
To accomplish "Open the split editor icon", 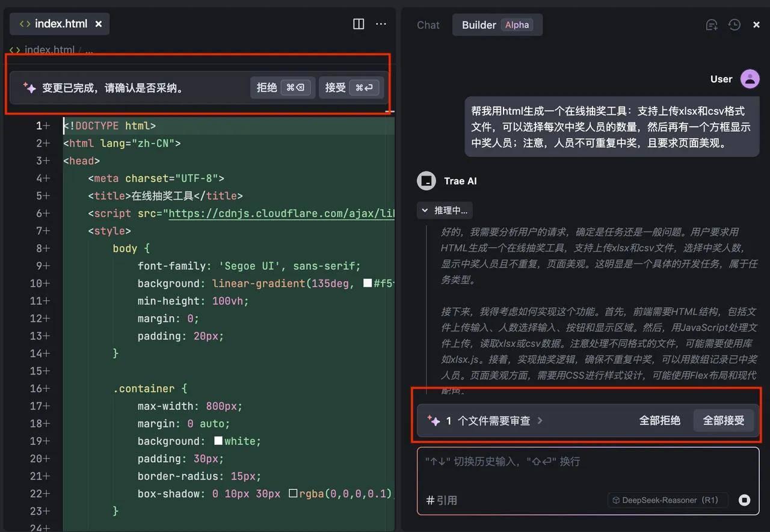I will pyautogui.click(x=358, y=24).
